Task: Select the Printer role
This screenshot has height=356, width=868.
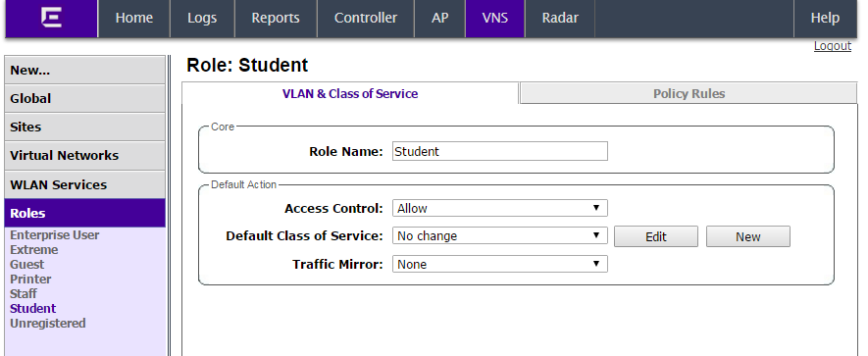Action: click(x=30, y=280)
